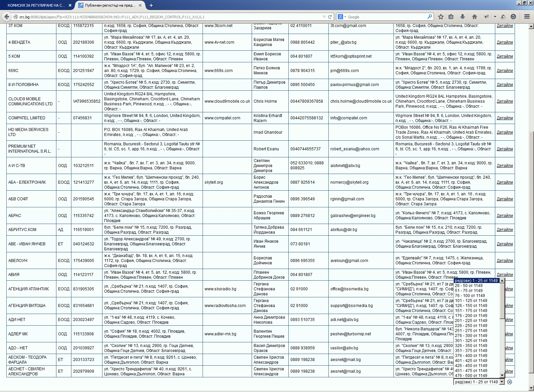The image size is (534, 392).
Task: Open the address bar history dropdown arrow
Action: [324, 17]
